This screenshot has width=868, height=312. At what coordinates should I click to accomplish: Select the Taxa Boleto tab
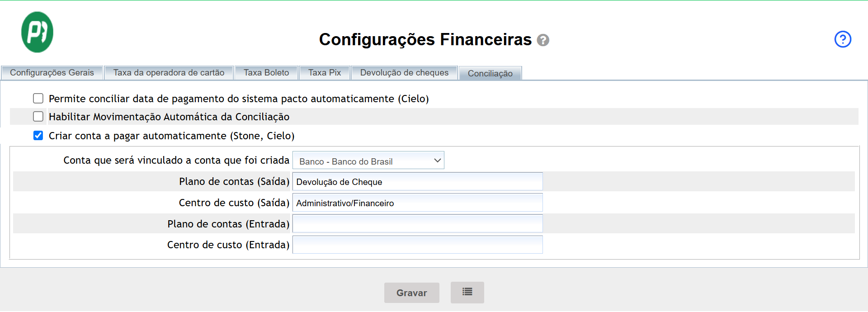[x=266, y=73]
